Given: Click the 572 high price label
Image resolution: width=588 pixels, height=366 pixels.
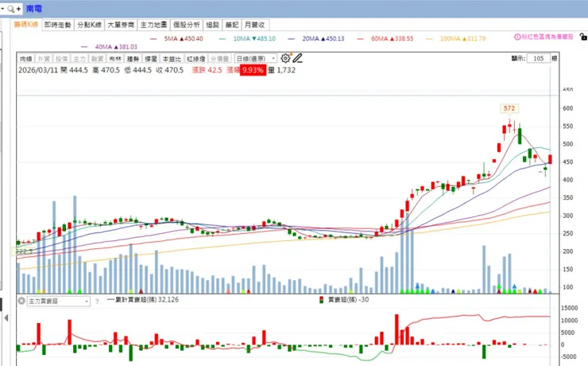Looking at the screenshot, I should pos(509,108).
